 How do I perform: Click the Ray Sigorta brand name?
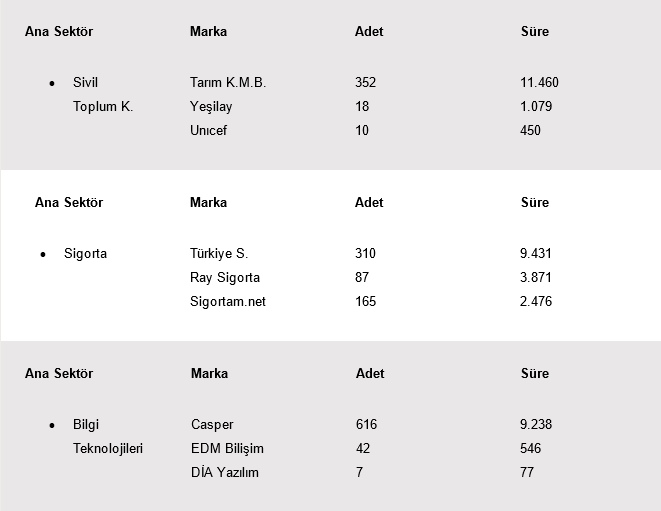pyautogui.click(x=224, y=278)
